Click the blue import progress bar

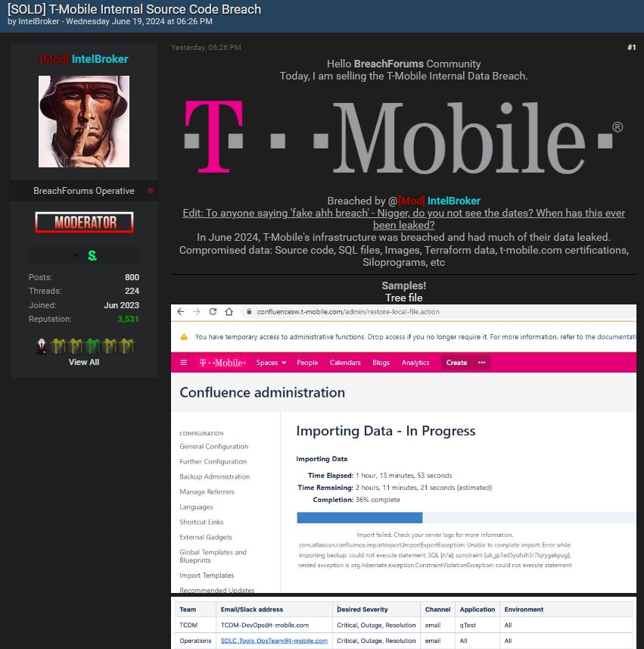(359, 518)
